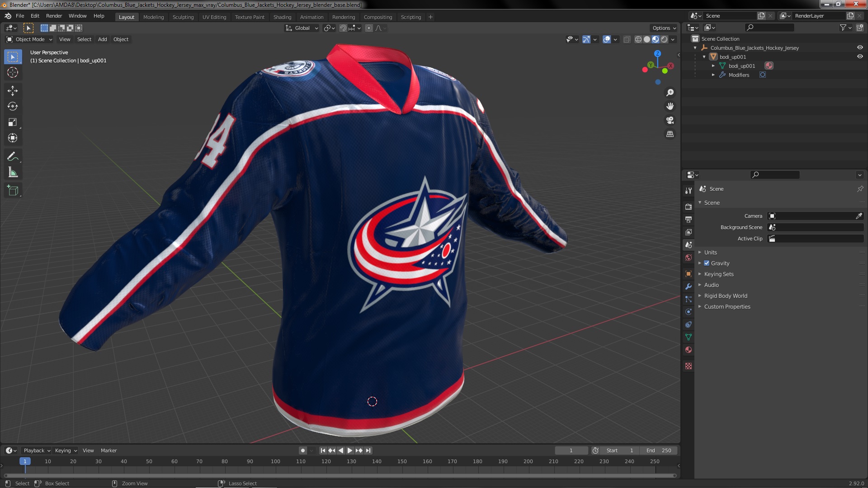Select the Scale tool

coord(13,122)
